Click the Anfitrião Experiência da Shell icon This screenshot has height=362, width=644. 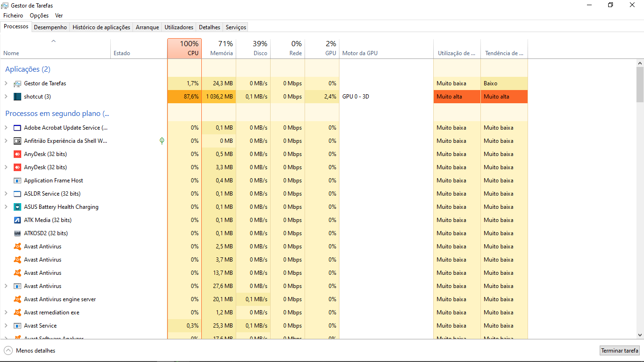(17, 141)
